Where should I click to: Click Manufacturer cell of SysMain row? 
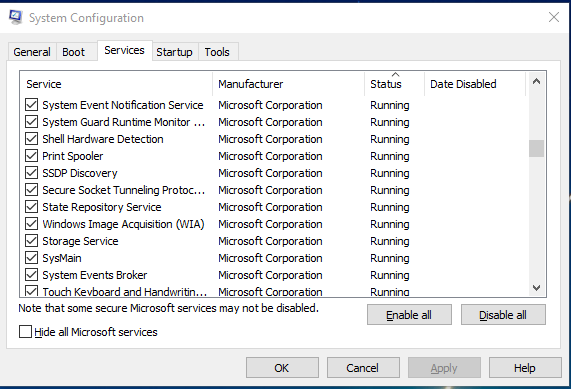click(270, 258)
